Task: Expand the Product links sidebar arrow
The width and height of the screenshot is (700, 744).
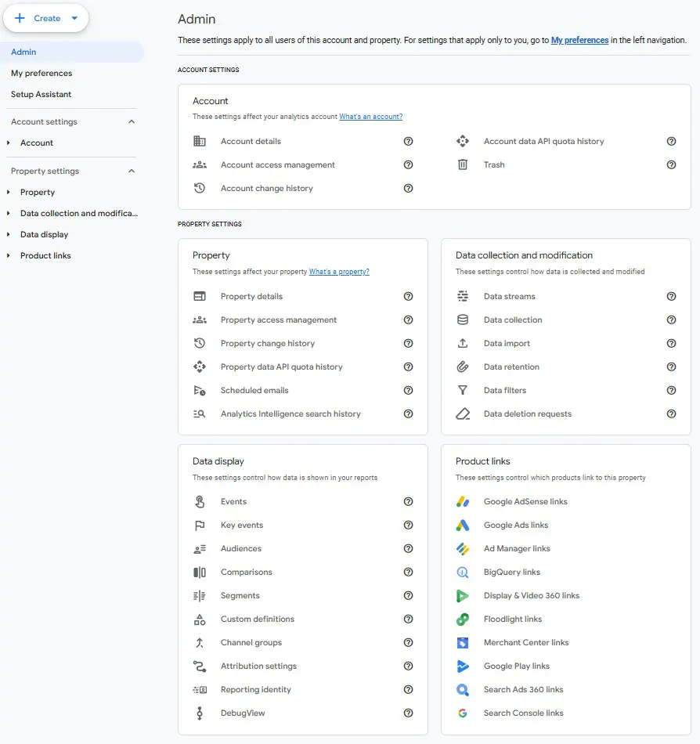Action: pos(8,256)
